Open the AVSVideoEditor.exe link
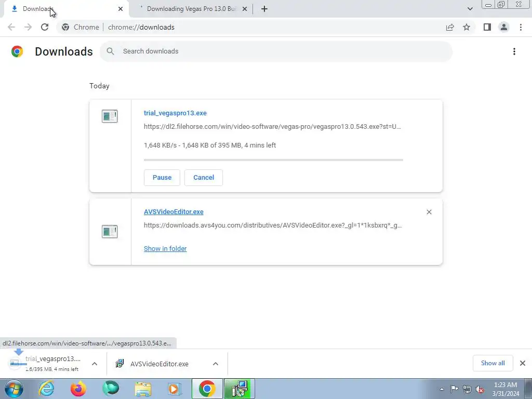 [x=174, y=212]
